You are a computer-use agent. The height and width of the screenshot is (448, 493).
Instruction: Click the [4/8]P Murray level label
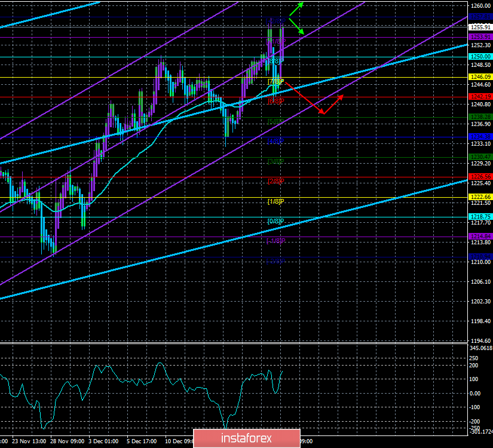tap(275, 141)
